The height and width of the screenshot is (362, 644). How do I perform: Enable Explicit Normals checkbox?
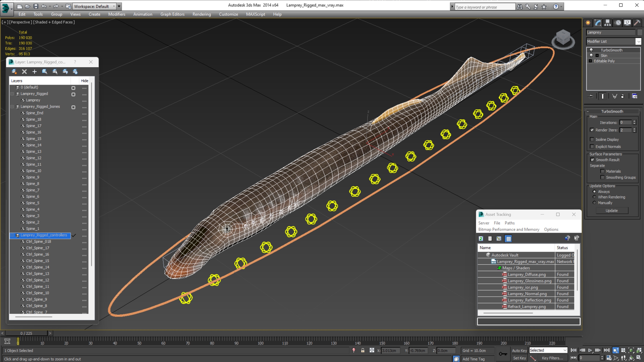pos(592,146)
